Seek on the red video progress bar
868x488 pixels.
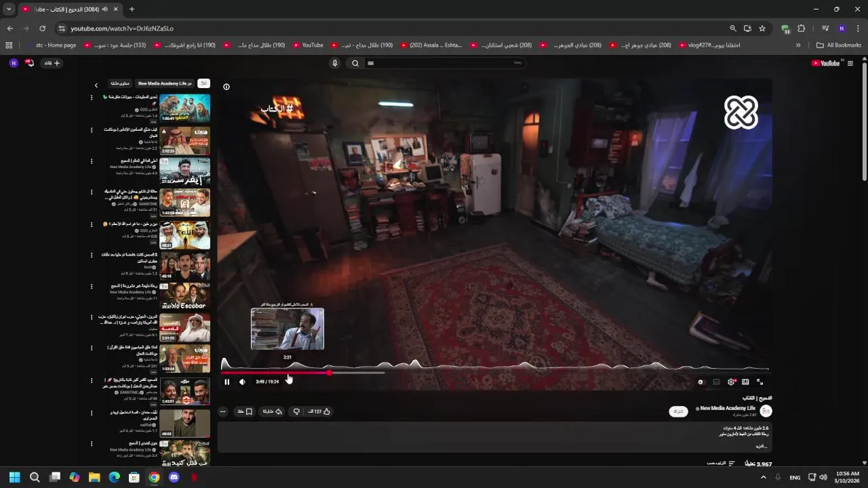click(x=275, y=373)
